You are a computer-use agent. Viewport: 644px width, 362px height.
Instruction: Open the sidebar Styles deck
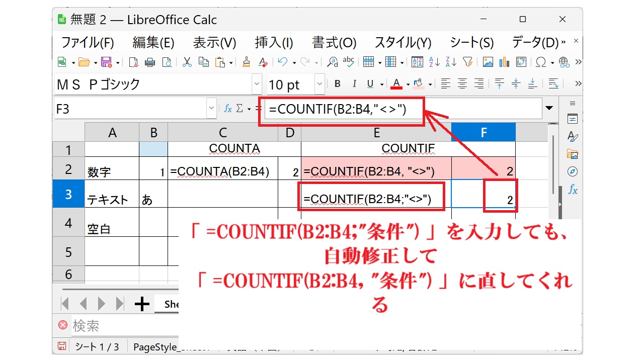573,136
